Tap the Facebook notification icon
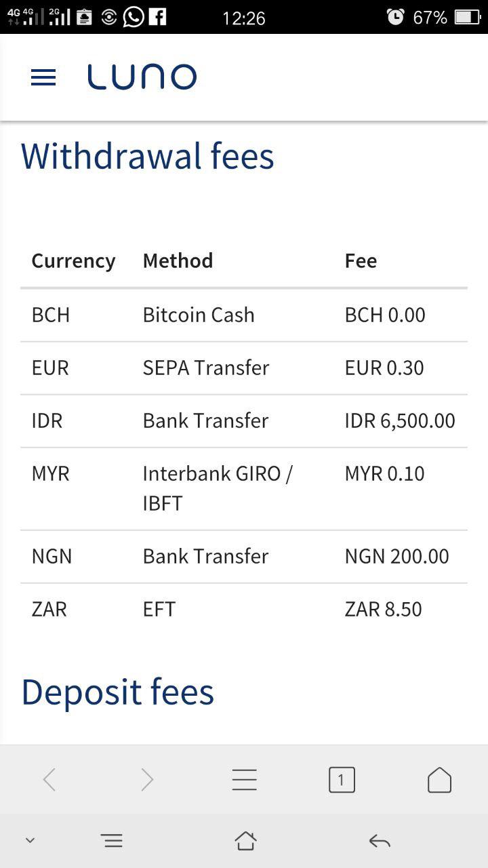 157,16
